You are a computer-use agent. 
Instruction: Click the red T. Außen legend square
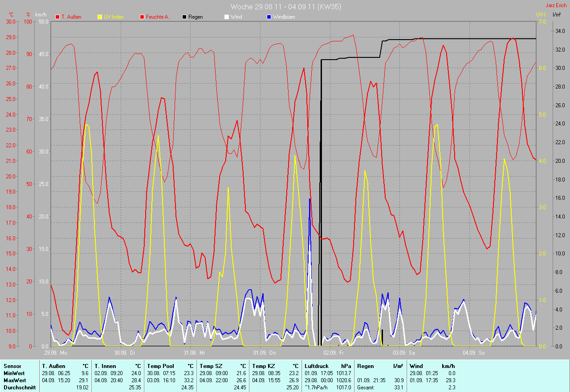coord(57,17)
